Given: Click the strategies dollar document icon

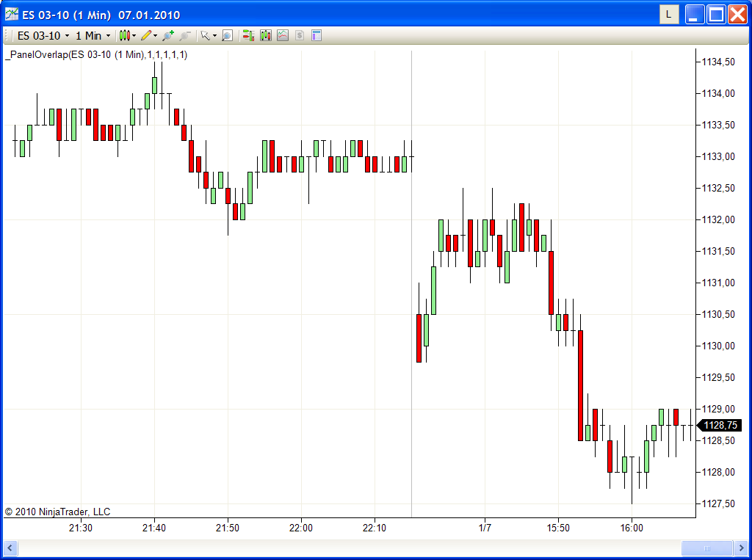Looking at the screenshot, I should [x=300, y=35].
